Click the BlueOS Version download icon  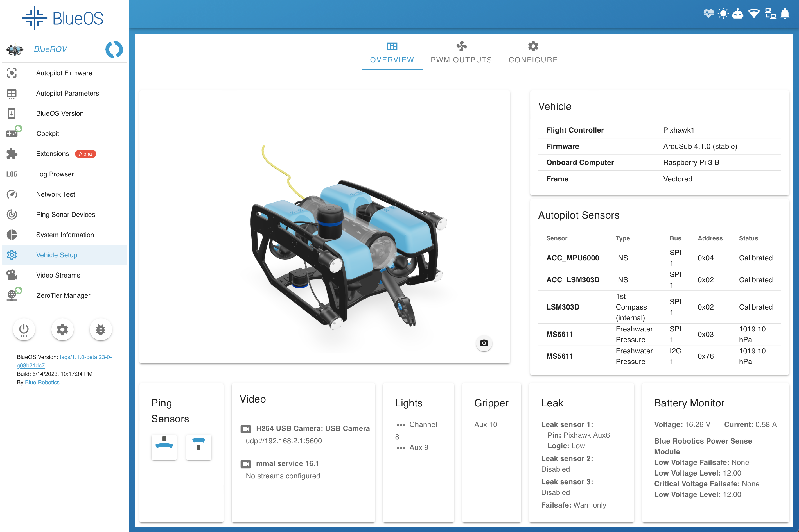tap(12, 113)
